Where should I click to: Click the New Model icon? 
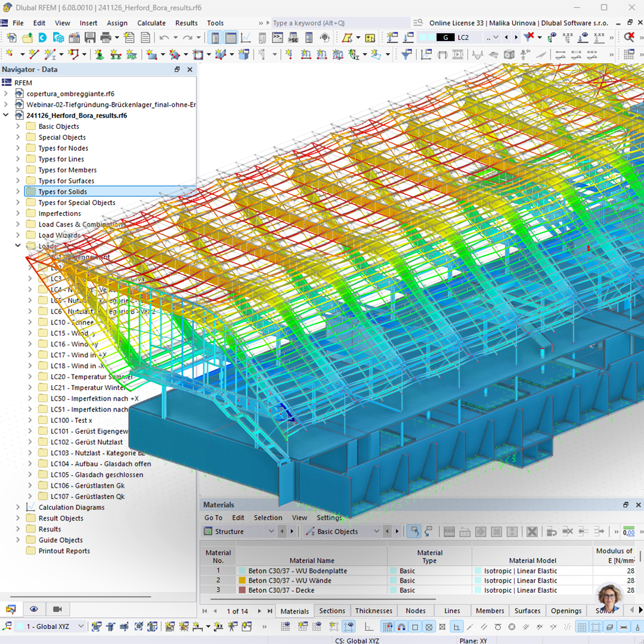[11, 38]
